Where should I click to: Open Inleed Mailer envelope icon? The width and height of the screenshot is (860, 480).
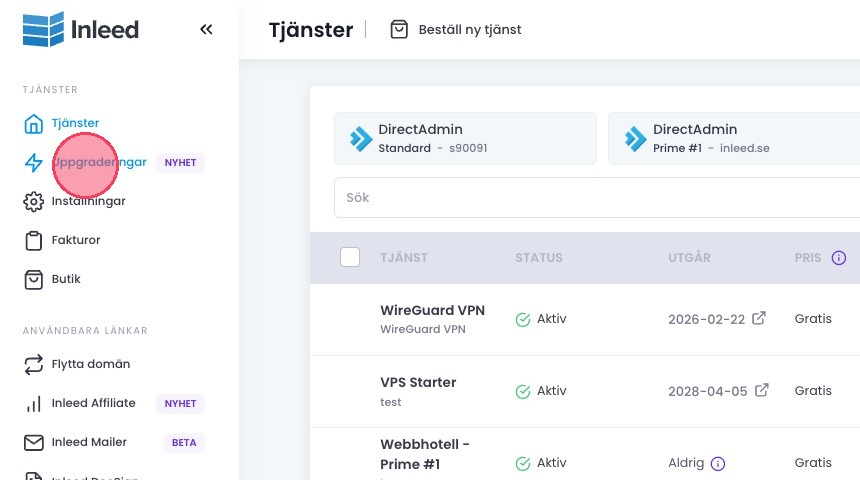click(x=34, y=442)
